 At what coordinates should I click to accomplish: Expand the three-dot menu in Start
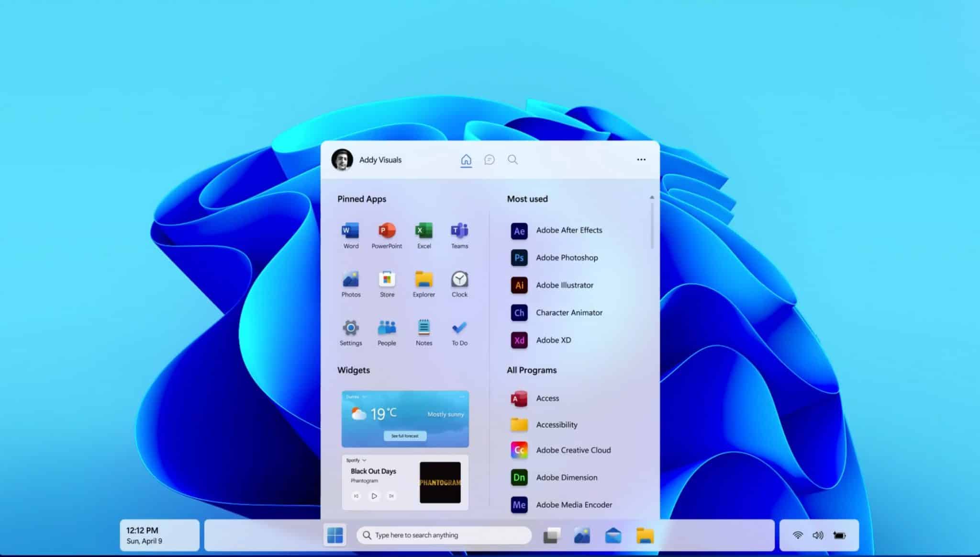click(x=641, y=159)
